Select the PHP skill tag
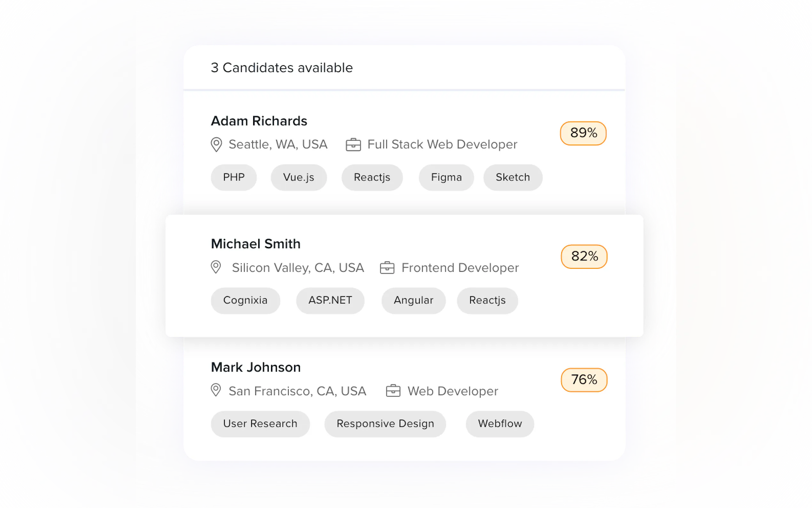 tap(234, 178)
